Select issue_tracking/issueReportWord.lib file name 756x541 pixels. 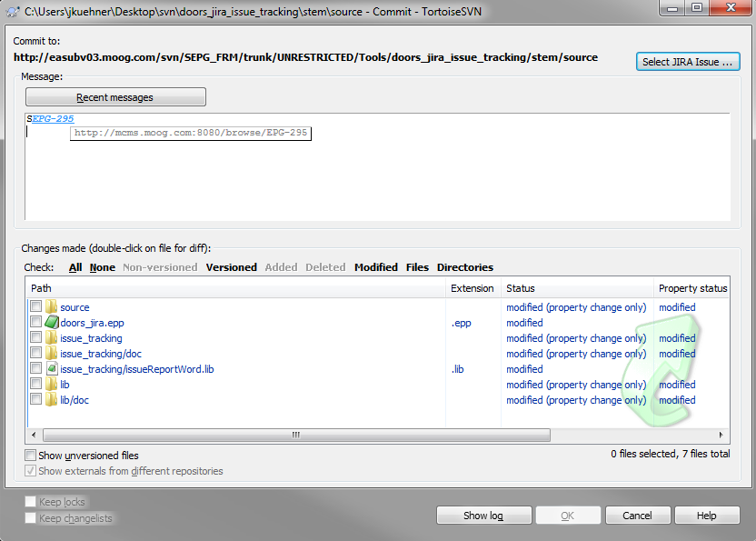pos(137,369)
